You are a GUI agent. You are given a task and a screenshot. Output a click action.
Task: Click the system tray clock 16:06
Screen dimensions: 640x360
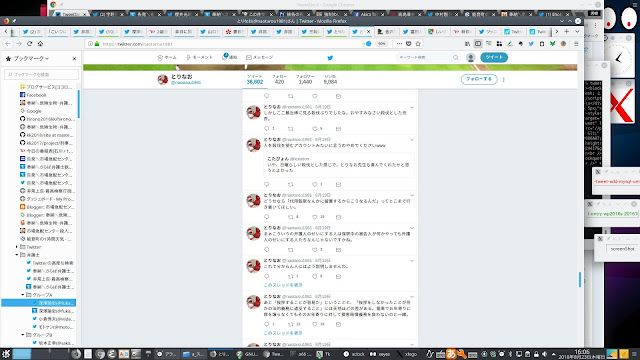tap(582, 353)
